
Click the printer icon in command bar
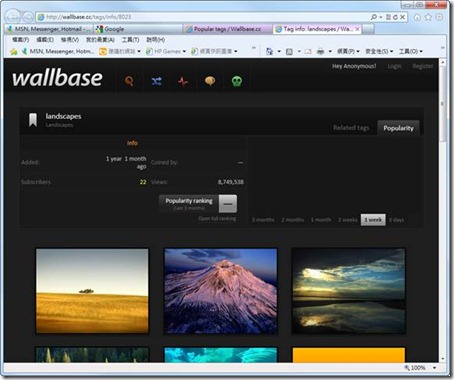tap(320, 51)
